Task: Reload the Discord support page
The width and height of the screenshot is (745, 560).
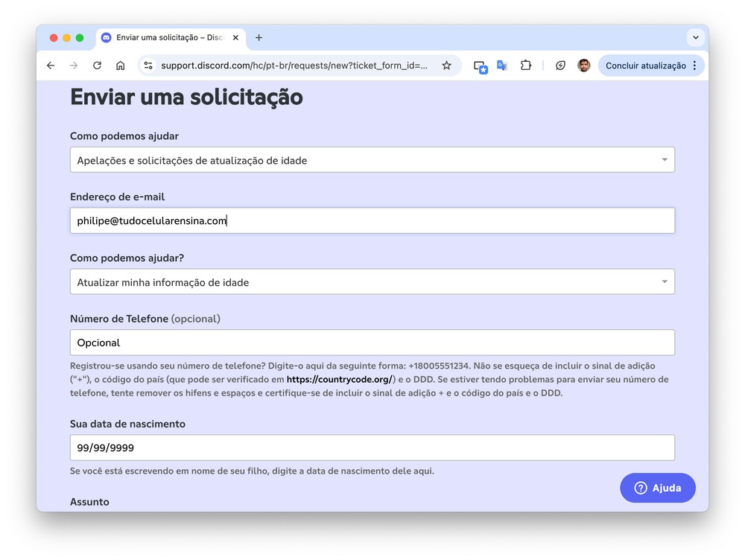Action: [x=97, y=66]
